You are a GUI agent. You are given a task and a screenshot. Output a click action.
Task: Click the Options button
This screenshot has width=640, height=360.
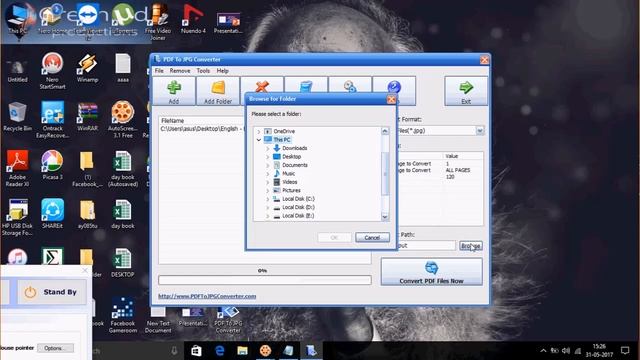55,348
